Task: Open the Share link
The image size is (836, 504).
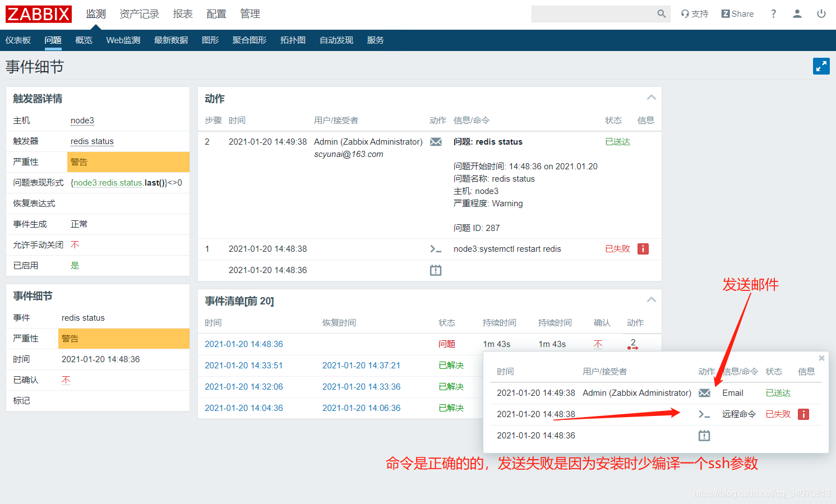Action: coord(737,14)
